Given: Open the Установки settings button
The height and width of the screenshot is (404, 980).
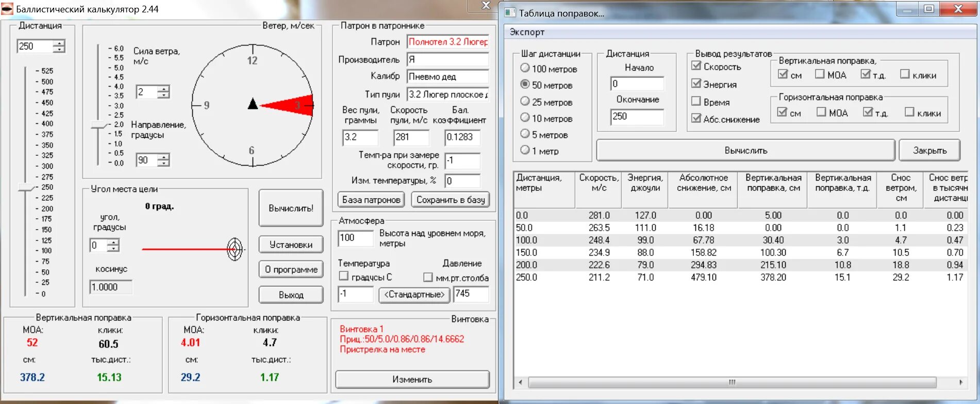Looking at the screenshot, I should click(291, 245).
